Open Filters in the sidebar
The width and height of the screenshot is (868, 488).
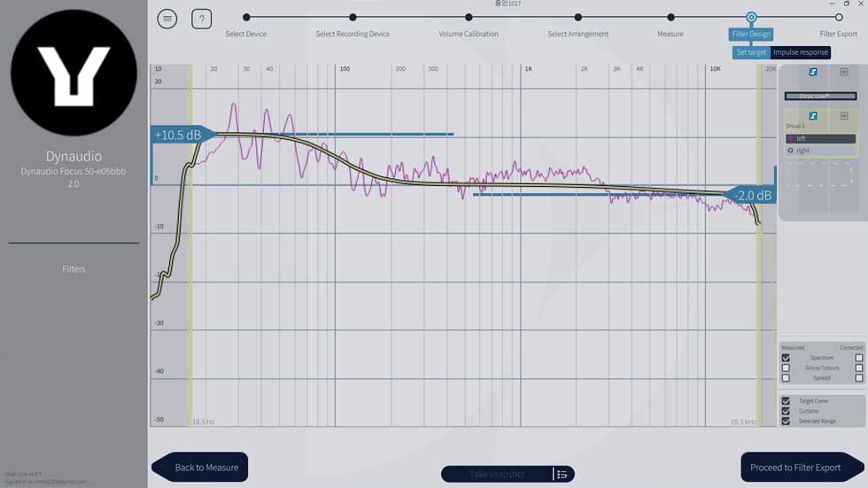[x=74, y=269]
